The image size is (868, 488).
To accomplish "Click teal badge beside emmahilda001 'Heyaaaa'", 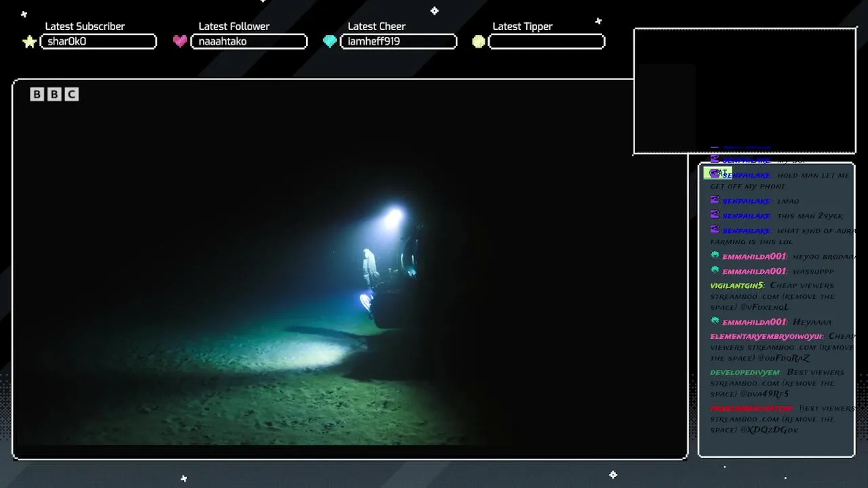I will pos(715,321).
